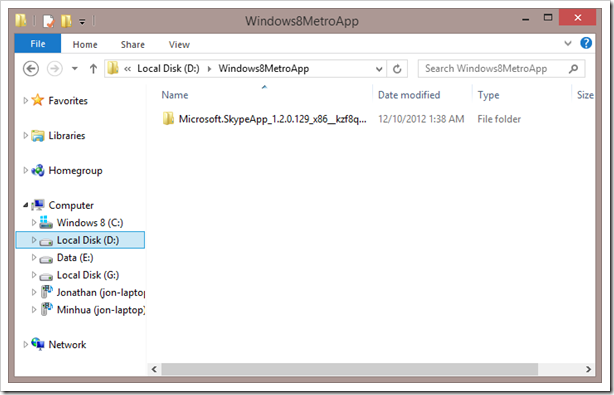Click the New folder quick access icon
Screen dimensions: 614x395
[66, 21]
